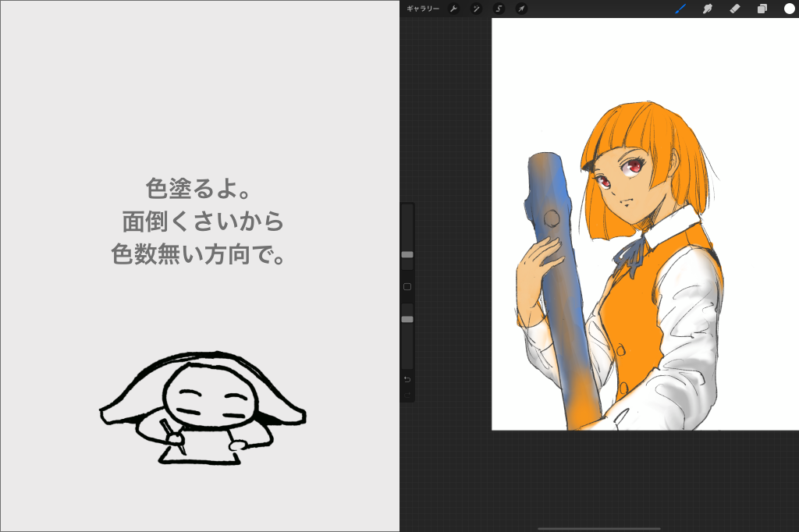Click the doodle character drawing in left pane

(203, 408)
